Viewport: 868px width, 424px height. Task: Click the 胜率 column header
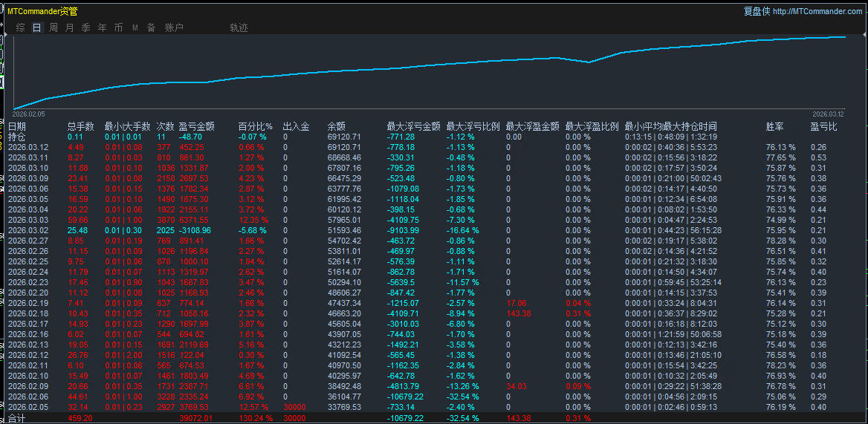pyautogui.click(x=774, y=126)
